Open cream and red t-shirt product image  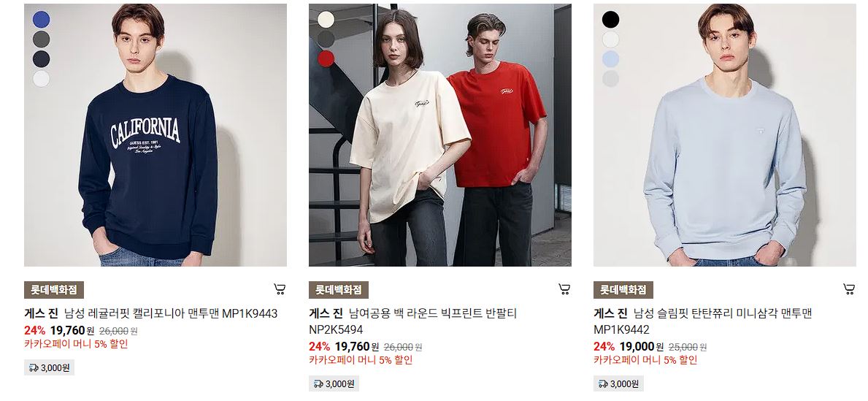pos(440,135)
